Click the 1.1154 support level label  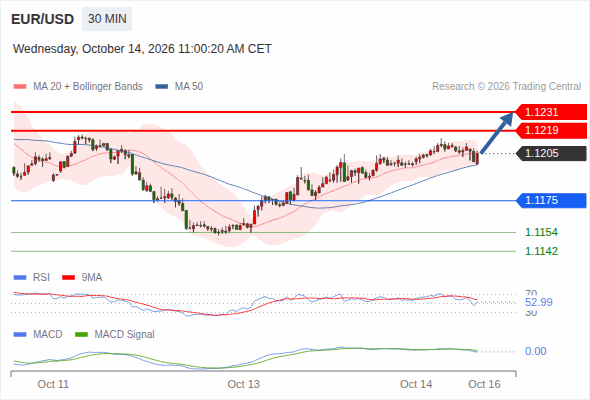pos(541,232)
